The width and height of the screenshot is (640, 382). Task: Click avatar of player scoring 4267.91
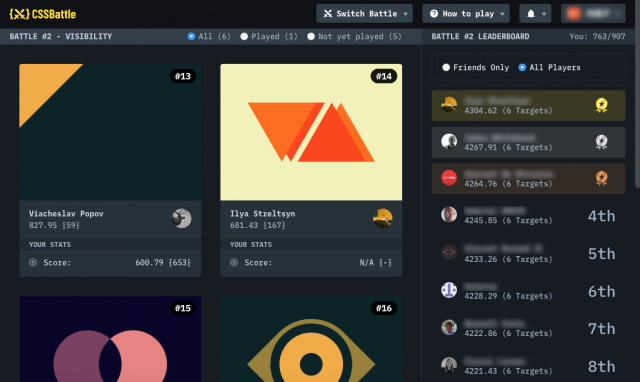[449, 141]
